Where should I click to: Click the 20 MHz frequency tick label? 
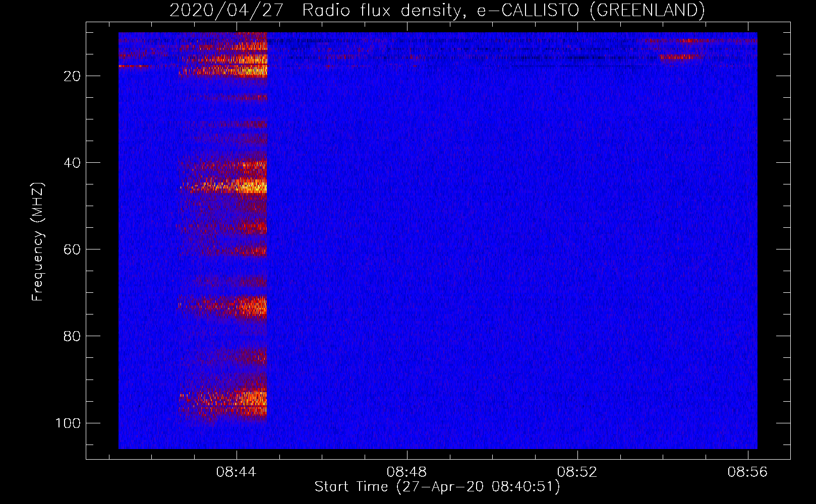coord(72,76)
